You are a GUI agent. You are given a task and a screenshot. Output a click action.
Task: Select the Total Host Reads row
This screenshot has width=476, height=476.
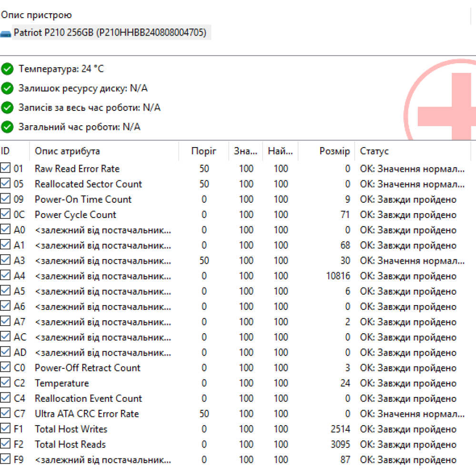point(70,445)
